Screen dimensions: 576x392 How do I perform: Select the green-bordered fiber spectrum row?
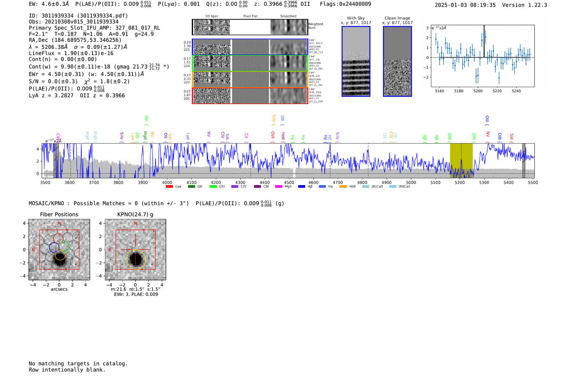point(250,63)
